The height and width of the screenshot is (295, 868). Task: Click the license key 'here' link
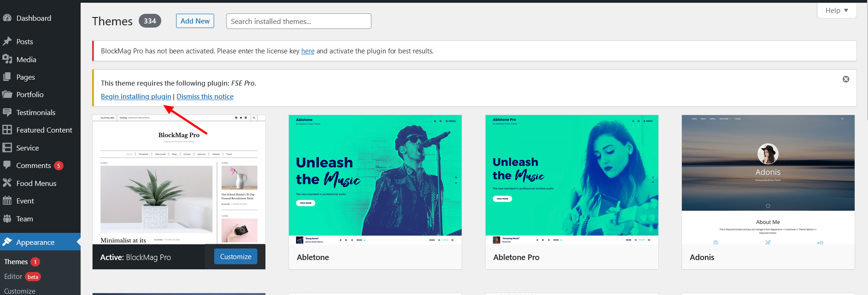pyautogui.click(x=308, y=51)
